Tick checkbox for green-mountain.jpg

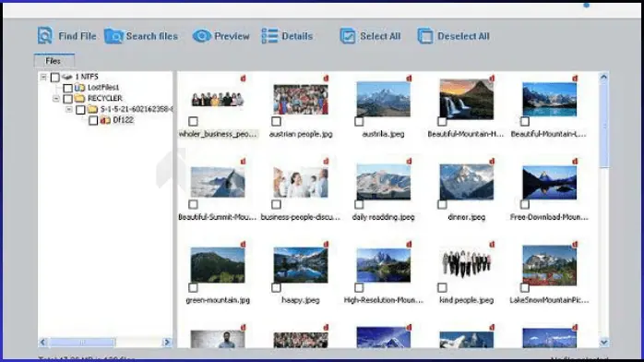pos(193,287)
